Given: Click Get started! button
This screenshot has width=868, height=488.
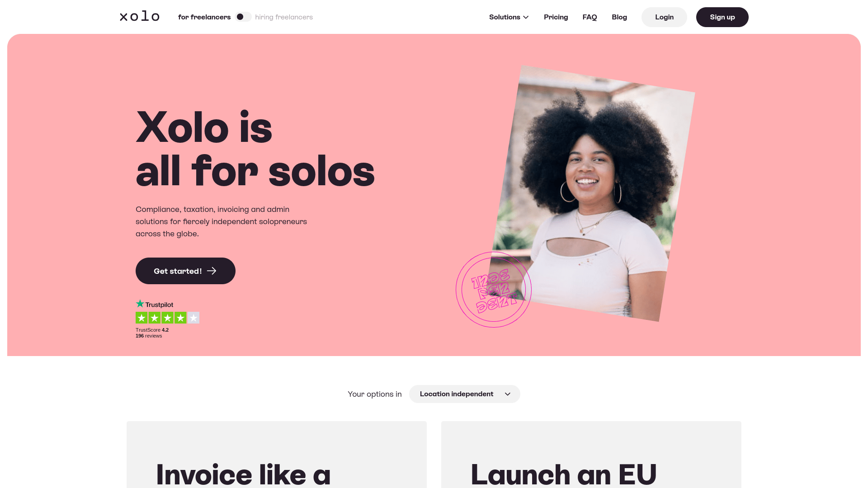Looking at the screenshot, I should 185,271.
